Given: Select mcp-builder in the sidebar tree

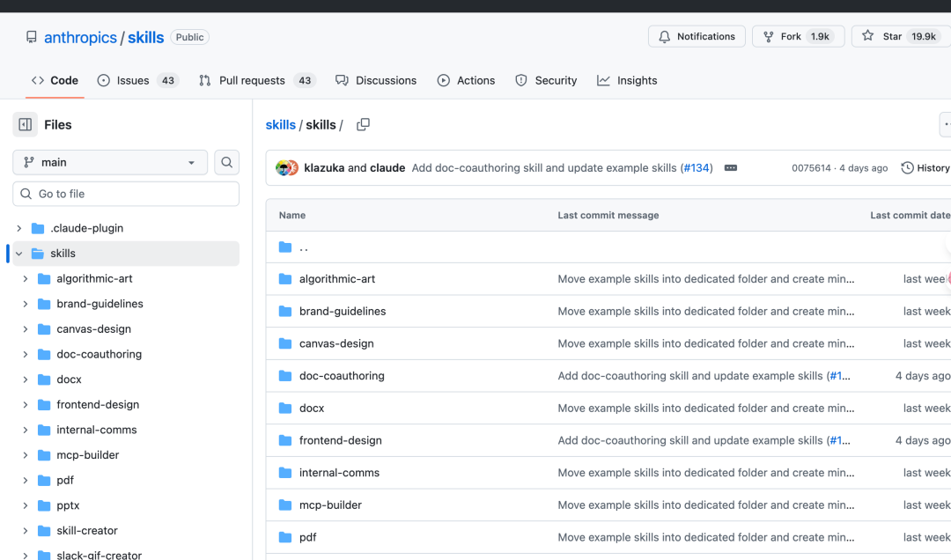Looking at the screenshot, I should [x=87, y=455].
